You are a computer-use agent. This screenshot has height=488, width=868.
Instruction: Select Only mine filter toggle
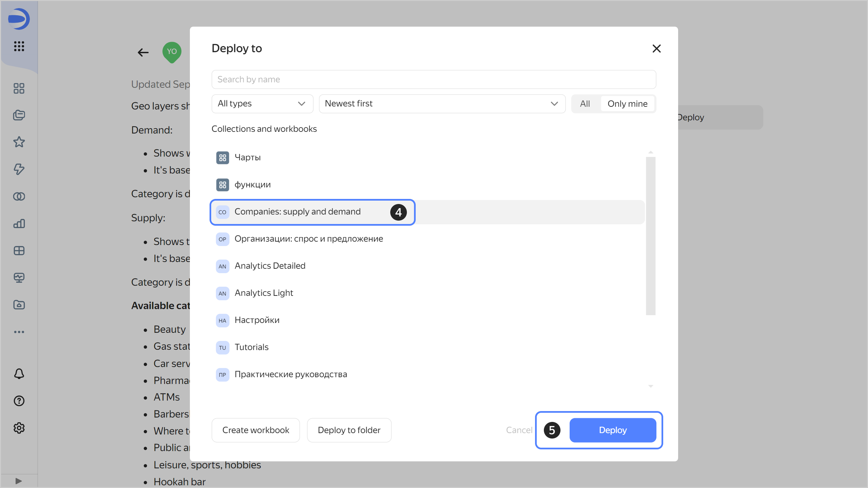627,104
